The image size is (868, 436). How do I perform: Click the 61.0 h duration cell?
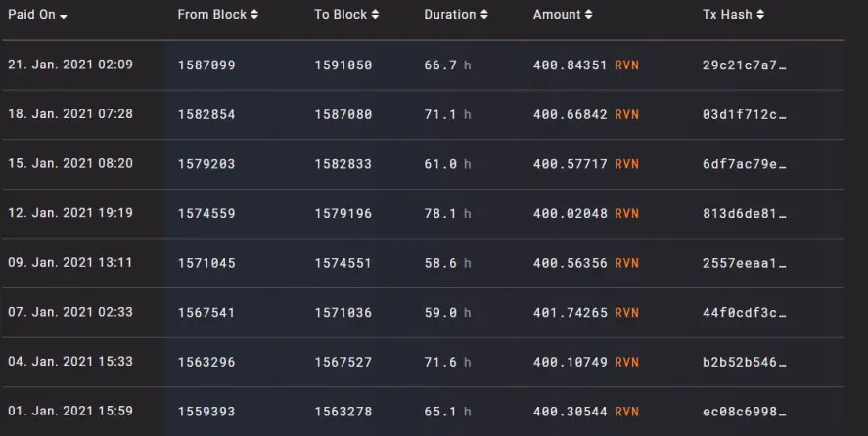[x=448, y=164]
